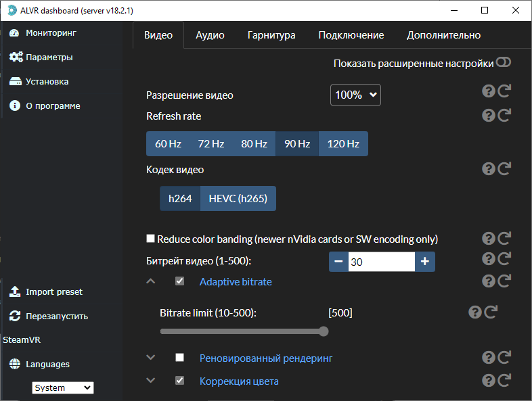Open the System language dropdown
Viewport: 532px width, 401px height.
click(63, 387)
